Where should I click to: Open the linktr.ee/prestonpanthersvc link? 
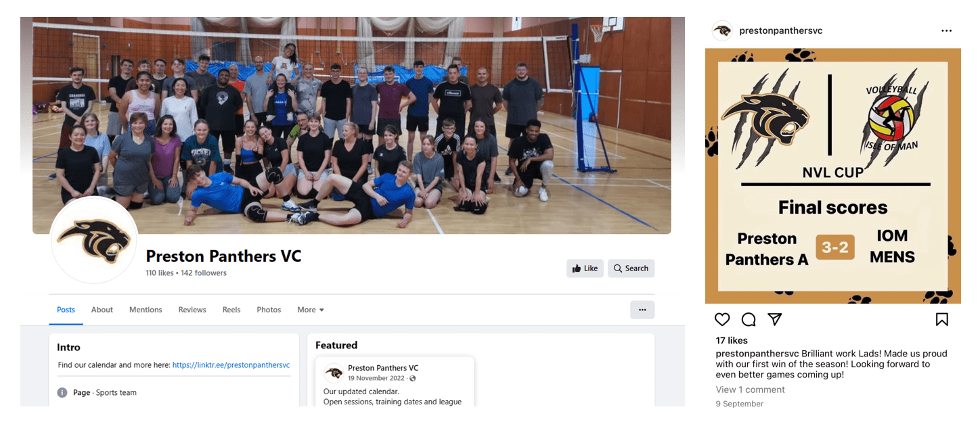coord(231,364)
